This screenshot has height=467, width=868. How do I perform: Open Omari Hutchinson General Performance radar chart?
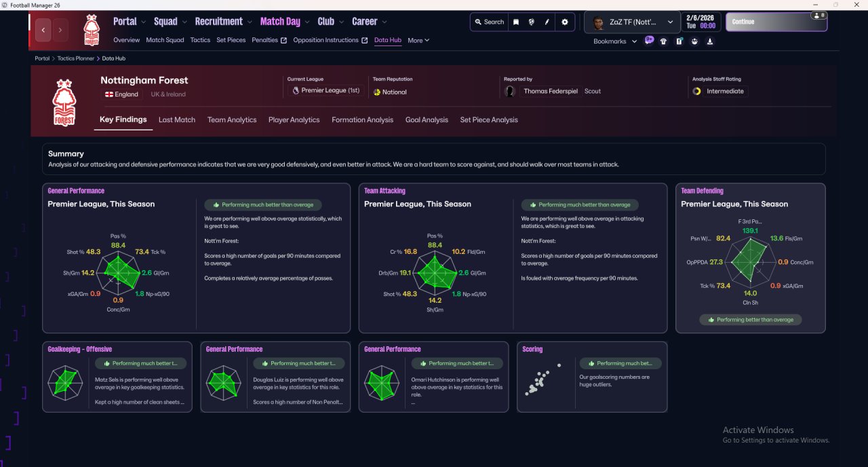(381, 382)
